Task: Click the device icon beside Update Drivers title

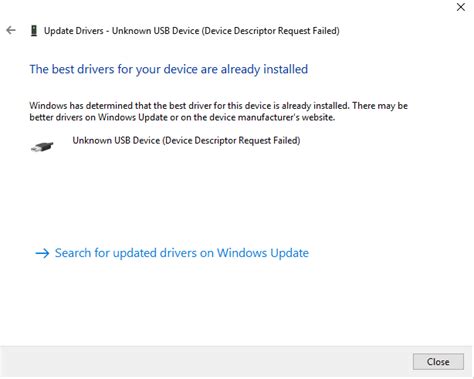Action: tap(34, 31)
